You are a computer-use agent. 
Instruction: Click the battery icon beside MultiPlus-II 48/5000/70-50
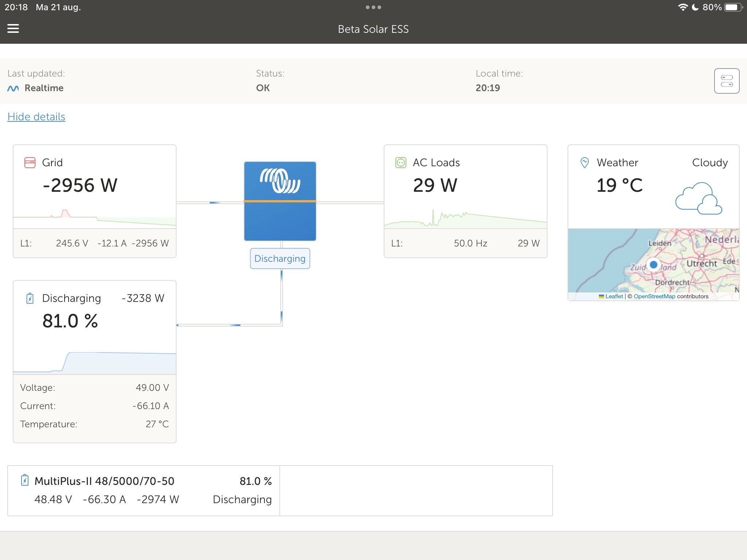(x=24, y=481)
